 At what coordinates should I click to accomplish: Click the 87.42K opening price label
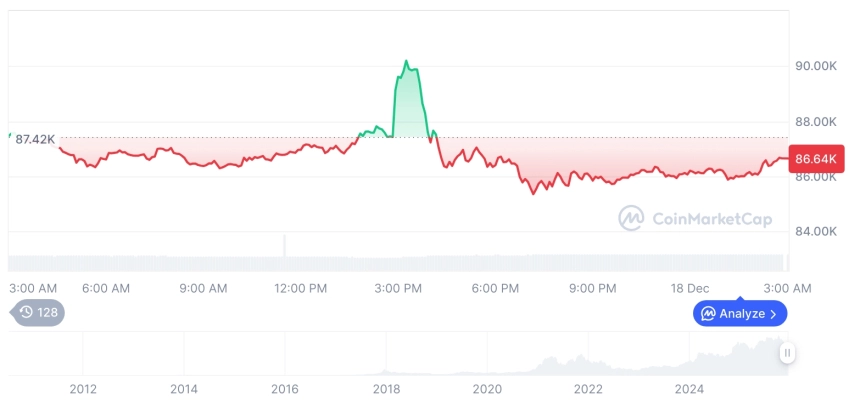point(36,139)
